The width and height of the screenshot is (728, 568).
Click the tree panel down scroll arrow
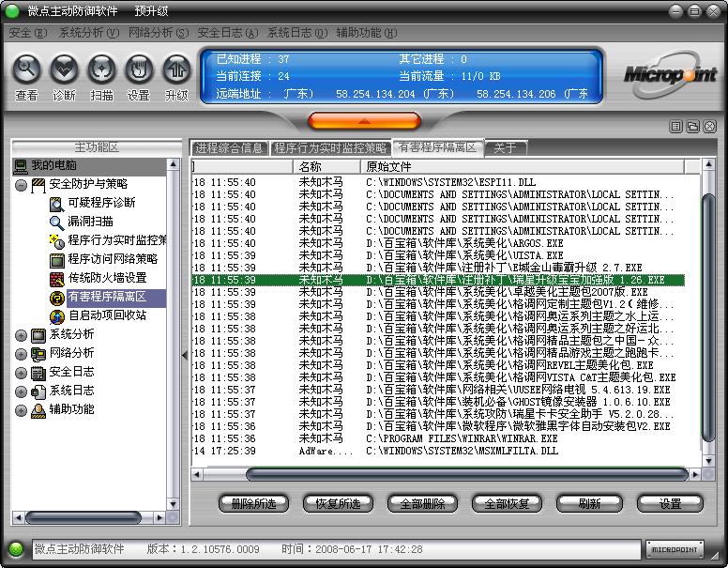click(x=173, y=504)
